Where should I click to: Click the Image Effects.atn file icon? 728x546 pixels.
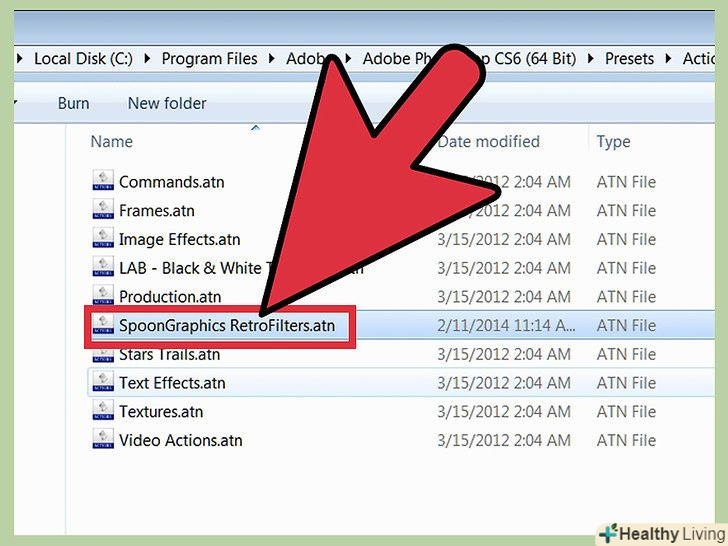click(x=103, y=238)
